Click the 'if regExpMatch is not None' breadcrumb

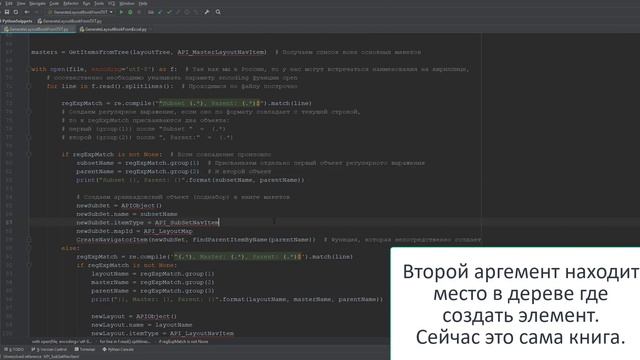pos(183,342)
